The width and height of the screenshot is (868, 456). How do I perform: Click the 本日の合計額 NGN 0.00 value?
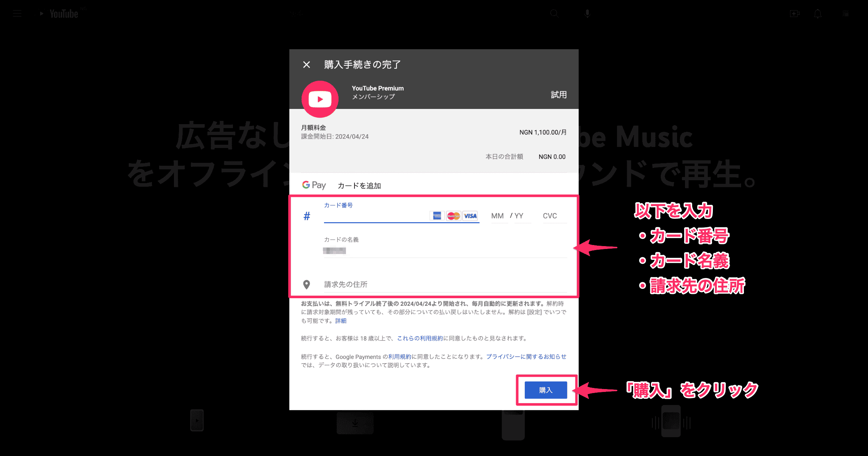click(x=552, y=157)
